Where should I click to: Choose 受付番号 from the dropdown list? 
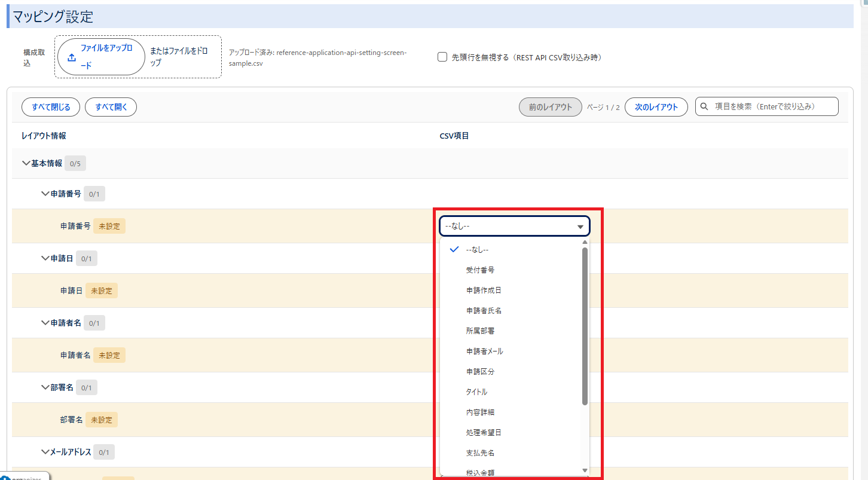point(511,270)
